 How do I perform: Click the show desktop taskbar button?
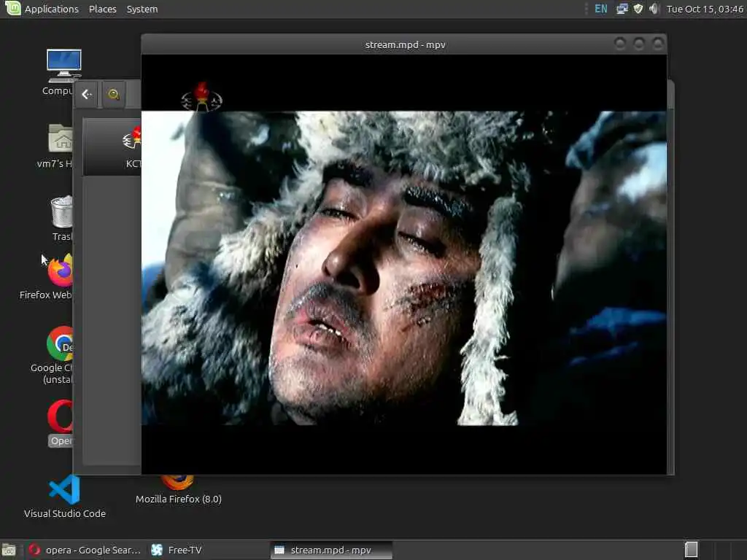9,550
